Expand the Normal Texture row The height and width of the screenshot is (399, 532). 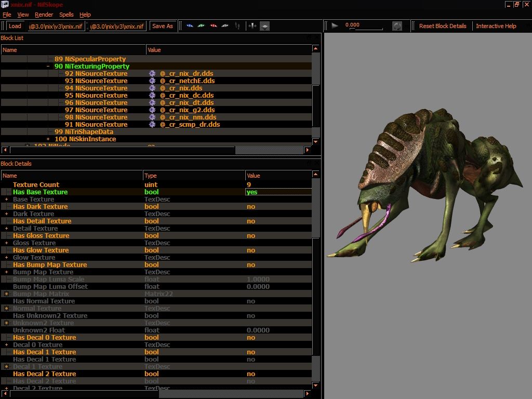6,309
